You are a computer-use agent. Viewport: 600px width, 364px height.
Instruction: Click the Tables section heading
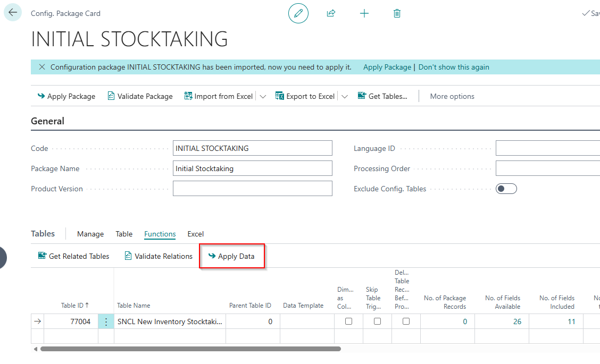(x=43, y=234)
